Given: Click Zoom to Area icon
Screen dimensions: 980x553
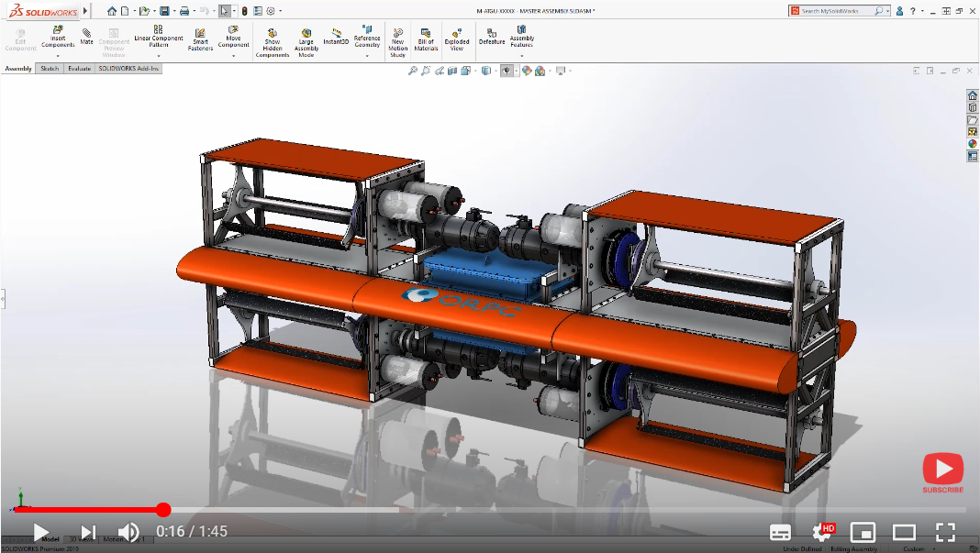Looking at the screenshot, I should (426, 71).
